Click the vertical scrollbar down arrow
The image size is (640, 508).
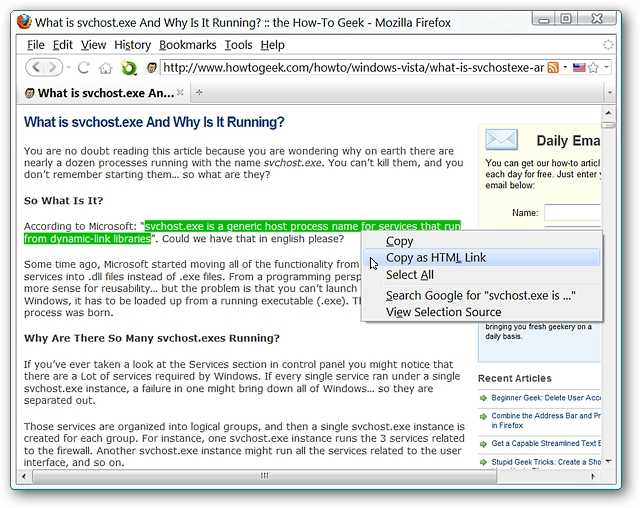click(608, 461)
